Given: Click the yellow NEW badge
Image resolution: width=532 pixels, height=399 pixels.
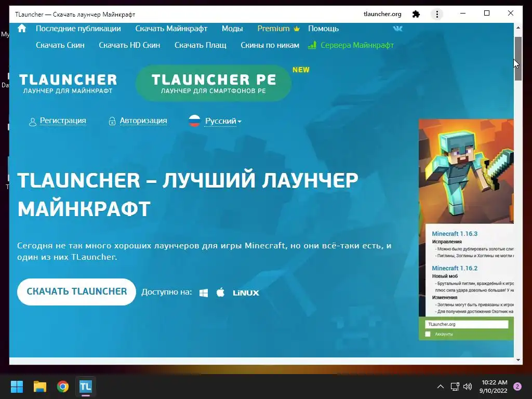Looking at the screenshot, I should click(x=301, y=70).
